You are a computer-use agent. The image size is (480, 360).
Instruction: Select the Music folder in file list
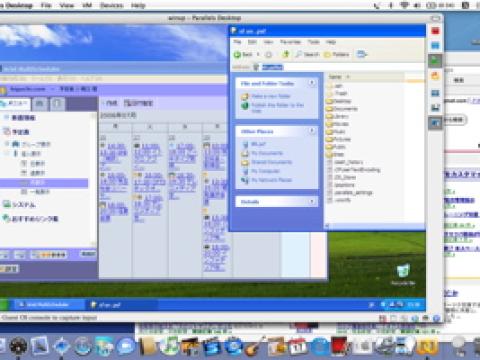336,132
